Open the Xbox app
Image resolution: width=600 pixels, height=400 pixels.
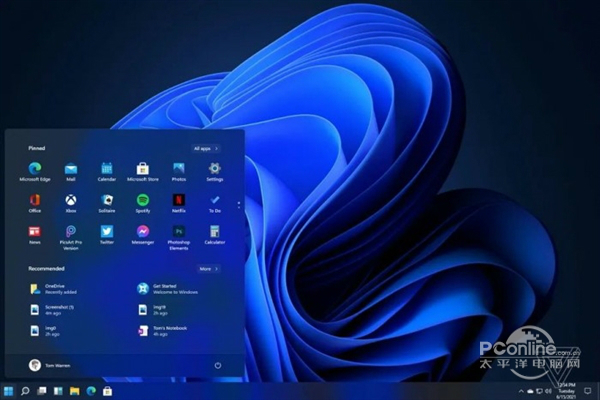pos(71,203)
